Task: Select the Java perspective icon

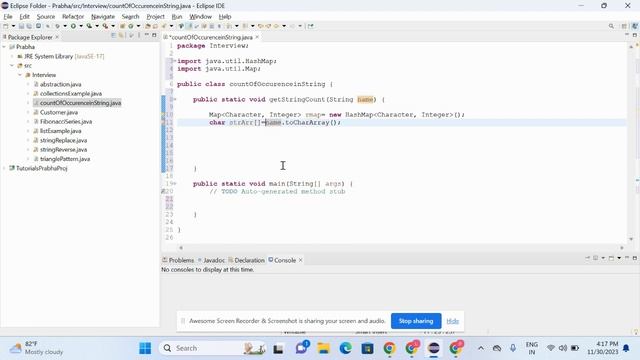Action: 634,26
